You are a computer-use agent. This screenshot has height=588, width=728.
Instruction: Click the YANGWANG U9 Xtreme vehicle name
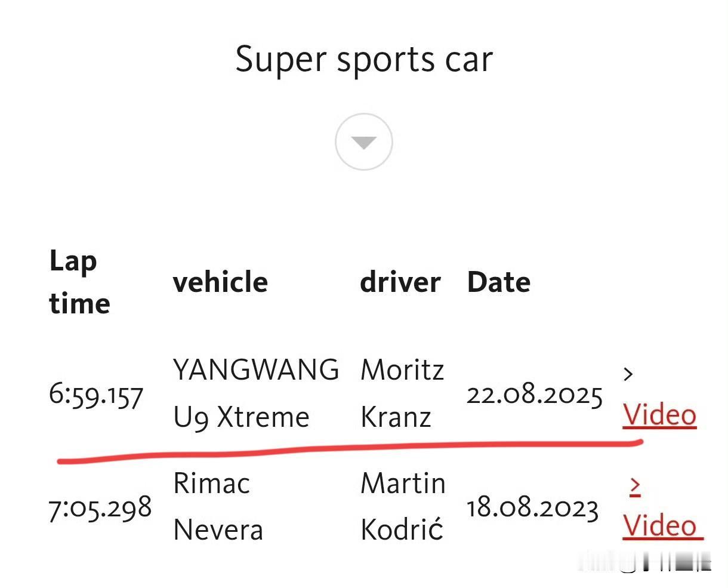click(256, 393)
